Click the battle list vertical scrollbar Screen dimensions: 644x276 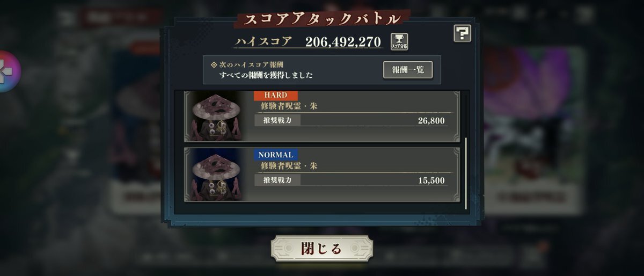466,173
